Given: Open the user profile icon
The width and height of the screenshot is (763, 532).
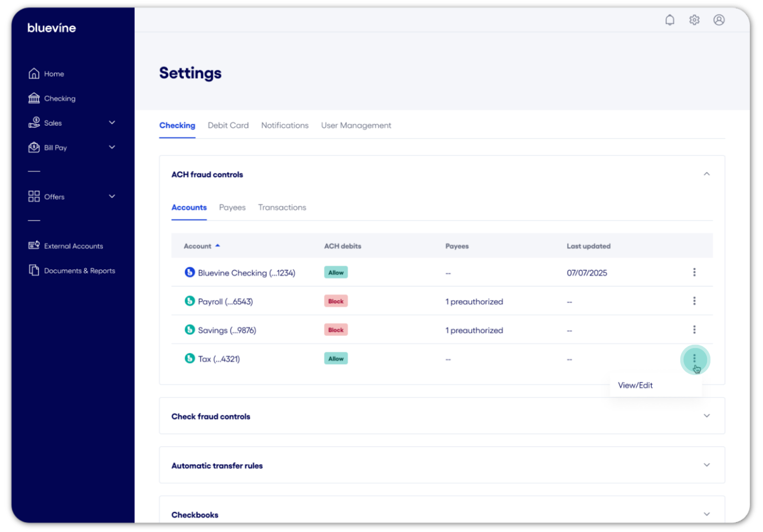Looking at the screenshot, I should [x=719, y=20].
